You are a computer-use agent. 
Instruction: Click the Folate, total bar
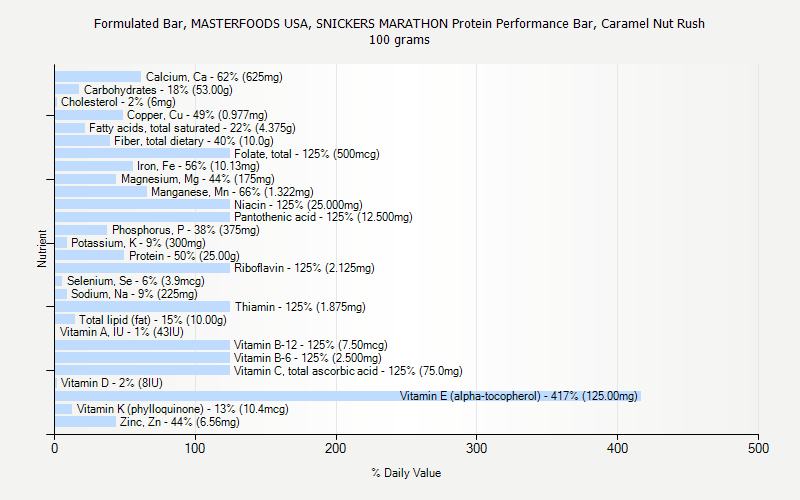(142, 154)
